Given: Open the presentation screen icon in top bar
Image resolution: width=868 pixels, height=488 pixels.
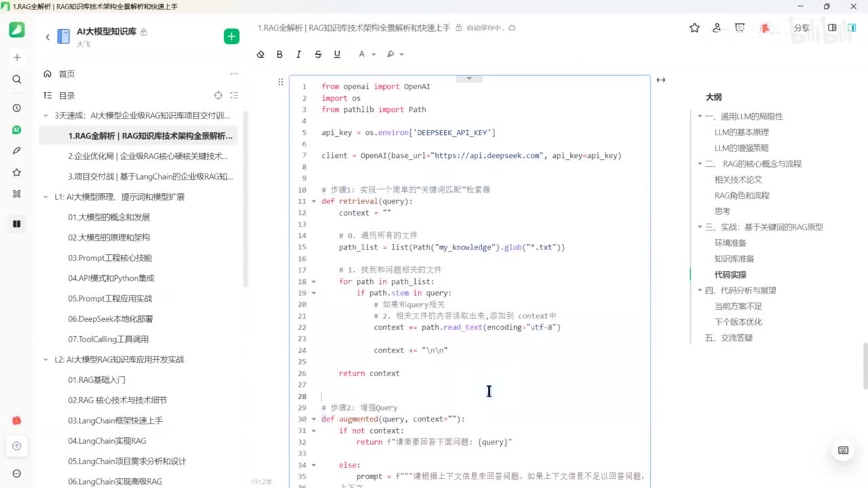Looking at the screenshot, I should point(740,28).
